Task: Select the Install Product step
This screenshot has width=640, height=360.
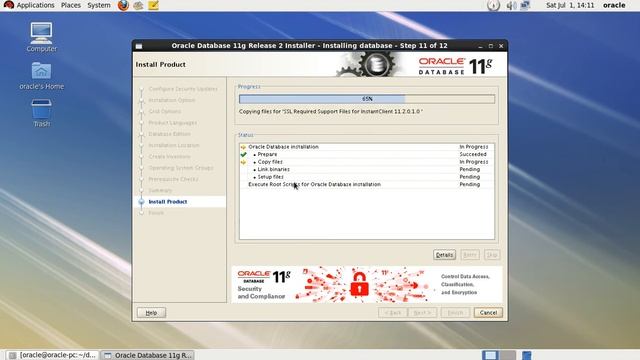Action: point(168,202)
